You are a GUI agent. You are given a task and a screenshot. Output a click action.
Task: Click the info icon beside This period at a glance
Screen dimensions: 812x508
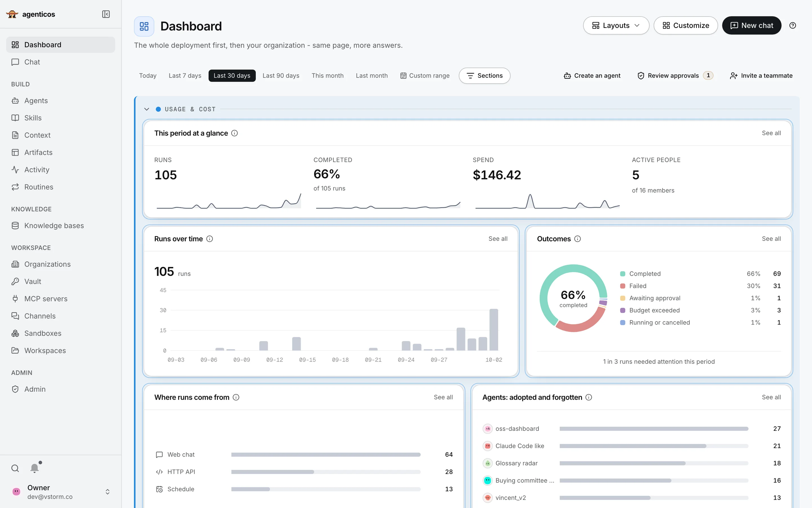tap(235, 133)
